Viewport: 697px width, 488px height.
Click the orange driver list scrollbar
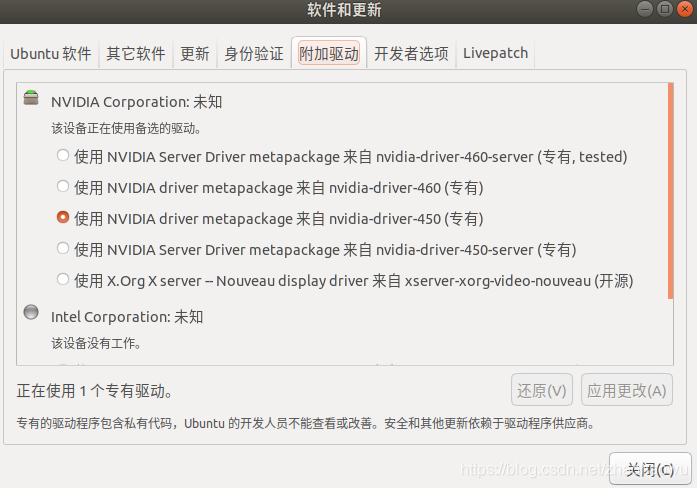(670, 191)
